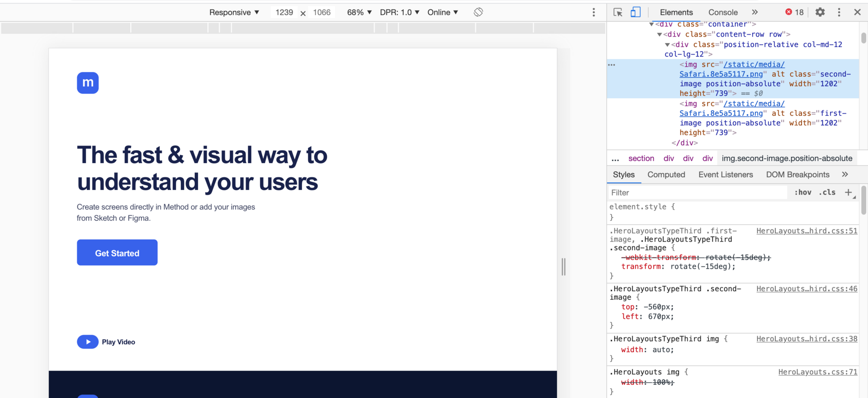Collapse the div class container node

(x=651, y=24)
